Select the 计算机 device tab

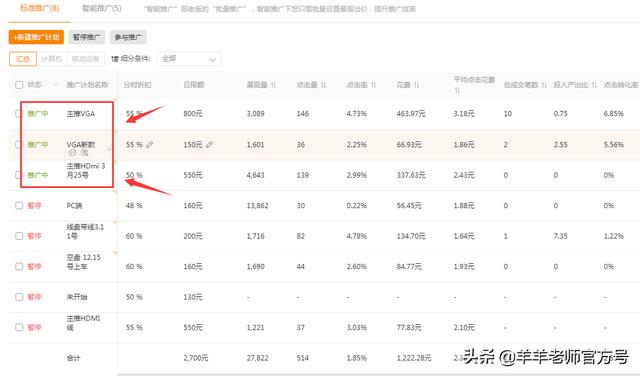click(52, 59)
